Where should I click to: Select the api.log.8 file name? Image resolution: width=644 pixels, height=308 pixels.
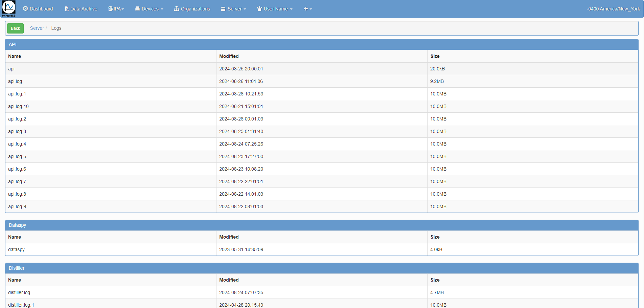pyautogui.click(x=17, y=194)
